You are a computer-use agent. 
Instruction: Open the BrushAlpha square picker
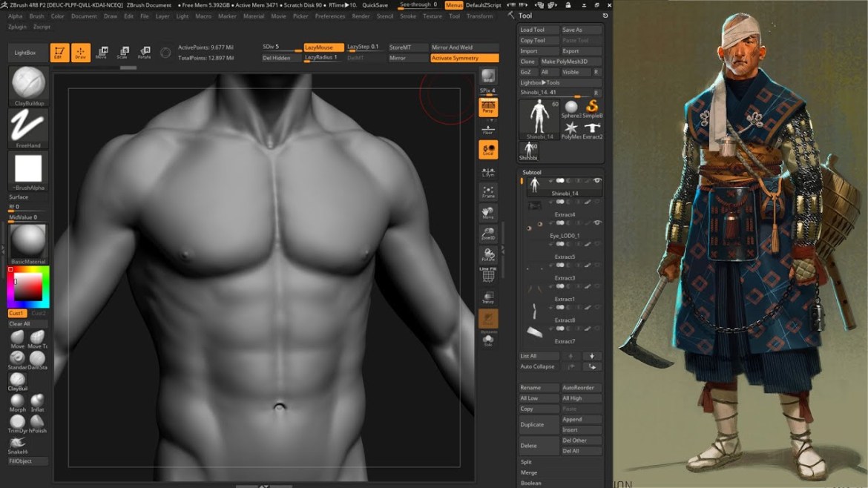pos(28,171)
